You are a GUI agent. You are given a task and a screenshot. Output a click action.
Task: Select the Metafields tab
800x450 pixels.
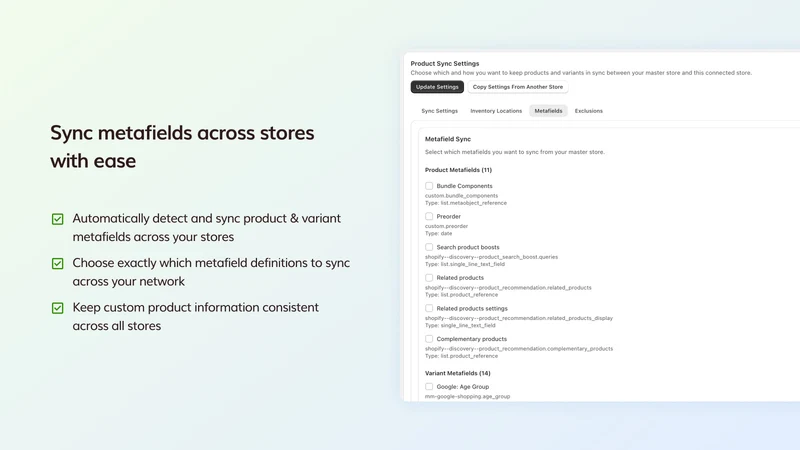point(548,111)
